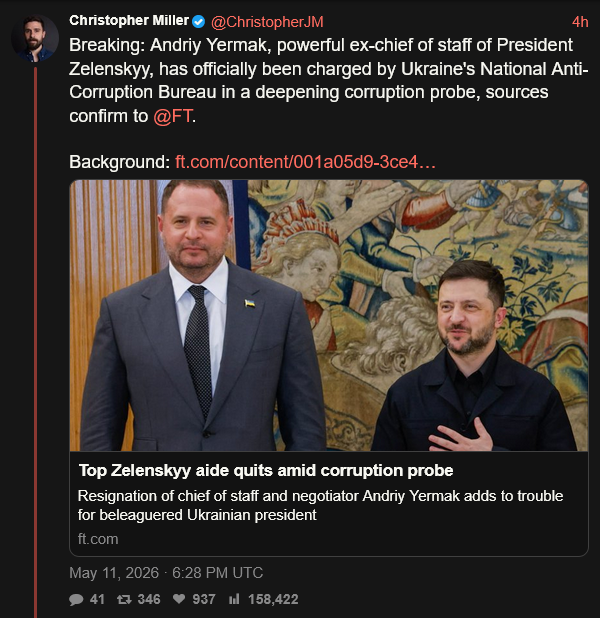
Task: Open the Yermak and Zelenskyy card image
Action: click(x=329, y=315)
